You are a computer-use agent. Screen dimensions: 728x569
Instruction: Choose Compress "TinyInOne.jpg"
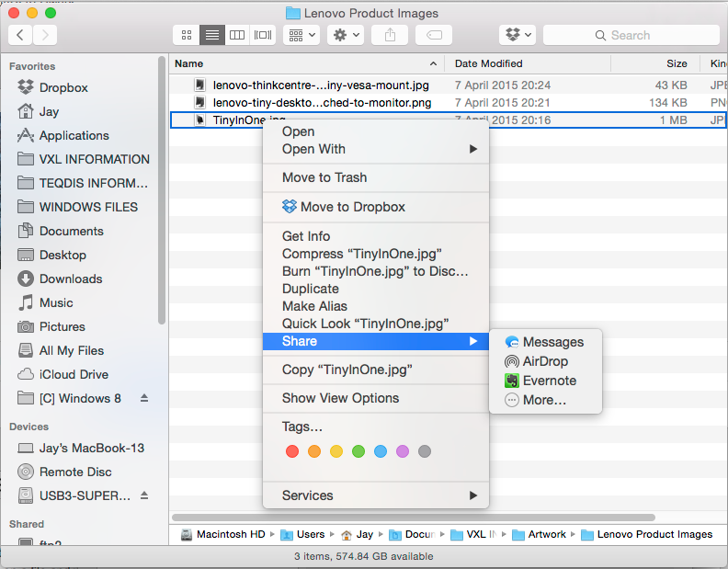376,254
